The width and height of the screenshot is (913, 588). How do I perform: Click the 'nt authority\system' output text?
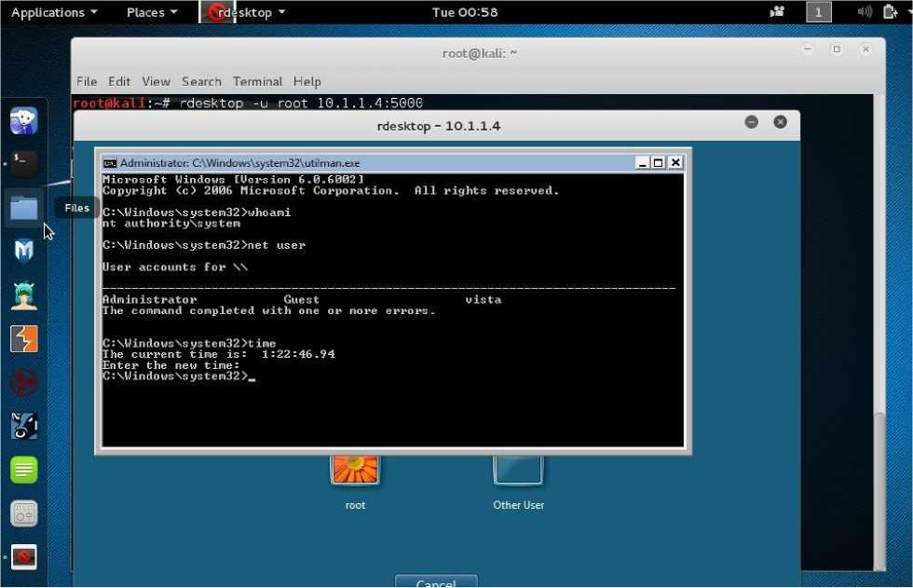coord(171,224)
